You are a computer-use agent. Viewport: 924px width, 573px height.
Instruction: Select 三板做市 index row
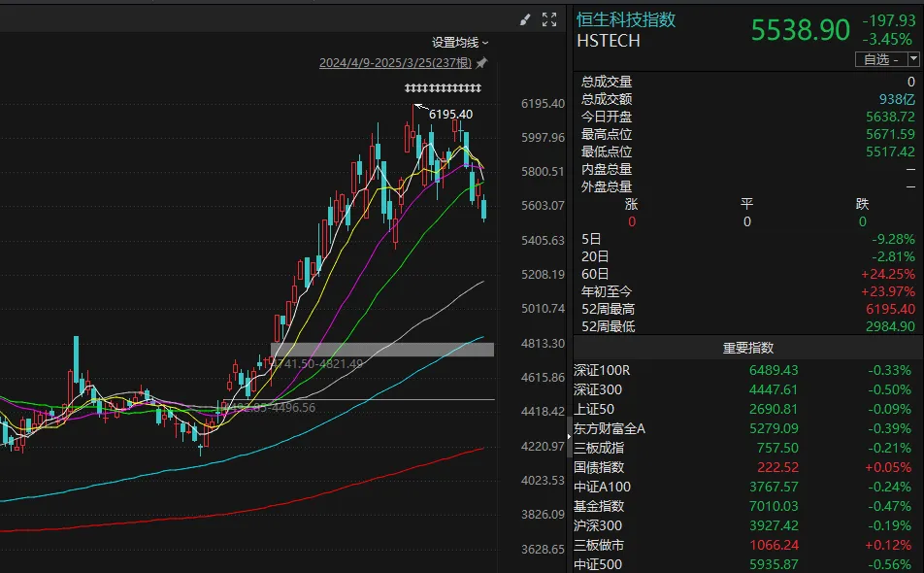[x=598, y=545]
